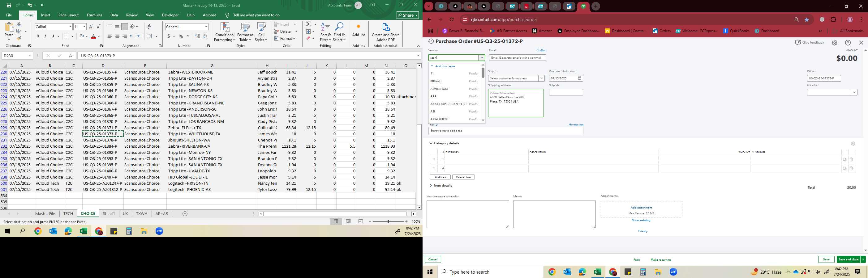Image resolution: width=868 pixels, height=278 pixels.
Task: Open Page Layout ribbon tab
Action: [68, 15]
